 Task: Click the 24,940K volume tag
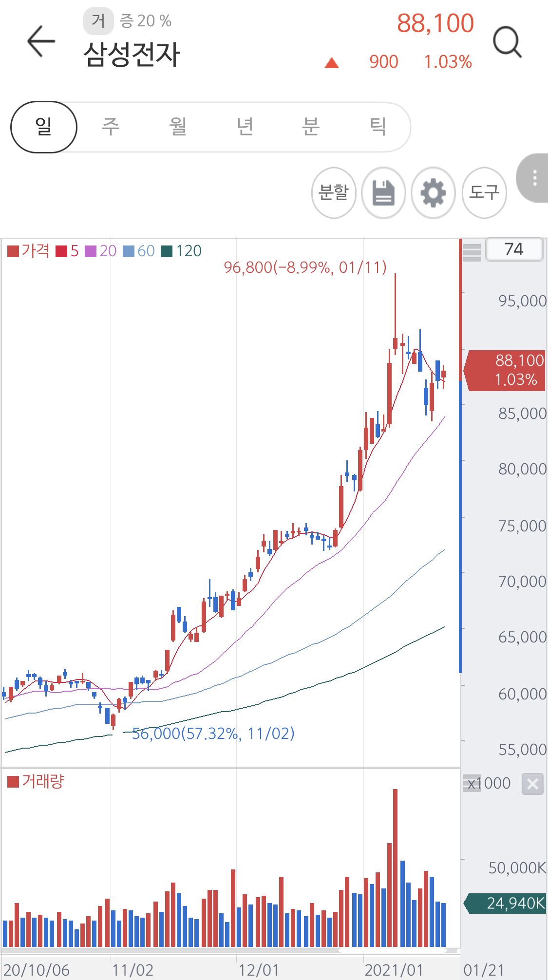click(x=505, y=904)
